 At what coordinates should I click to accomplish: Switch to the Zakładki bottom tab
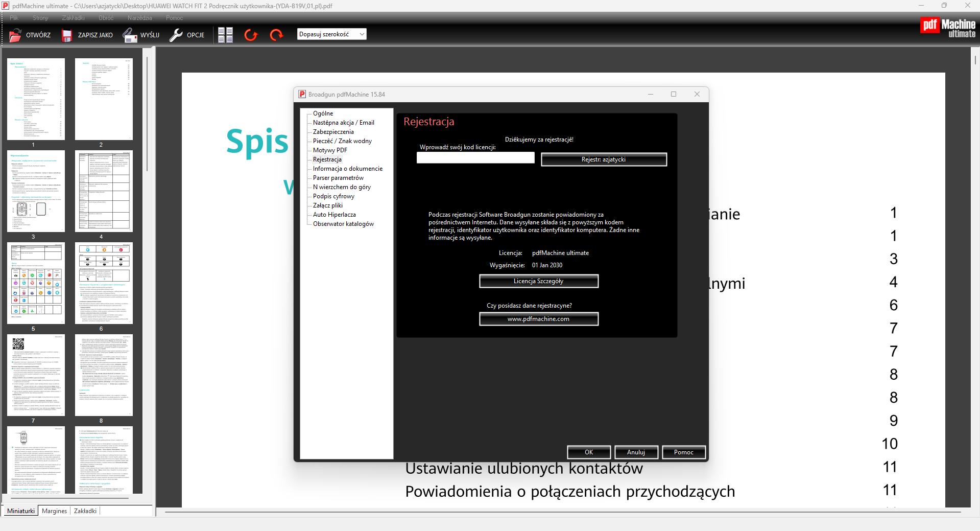[85, 511]
